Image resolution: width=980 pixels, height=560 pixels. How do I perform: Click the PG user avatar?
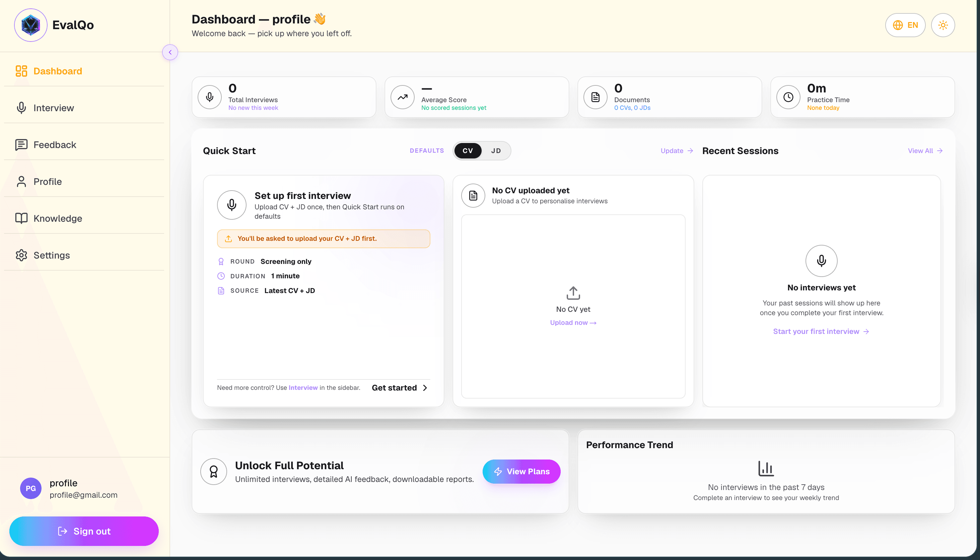(31, 488)
